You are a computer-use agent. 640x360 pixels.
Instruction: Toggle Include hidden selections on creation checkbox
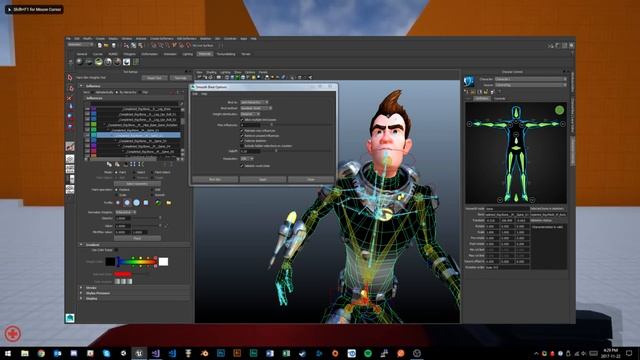(x=242, y=146)
